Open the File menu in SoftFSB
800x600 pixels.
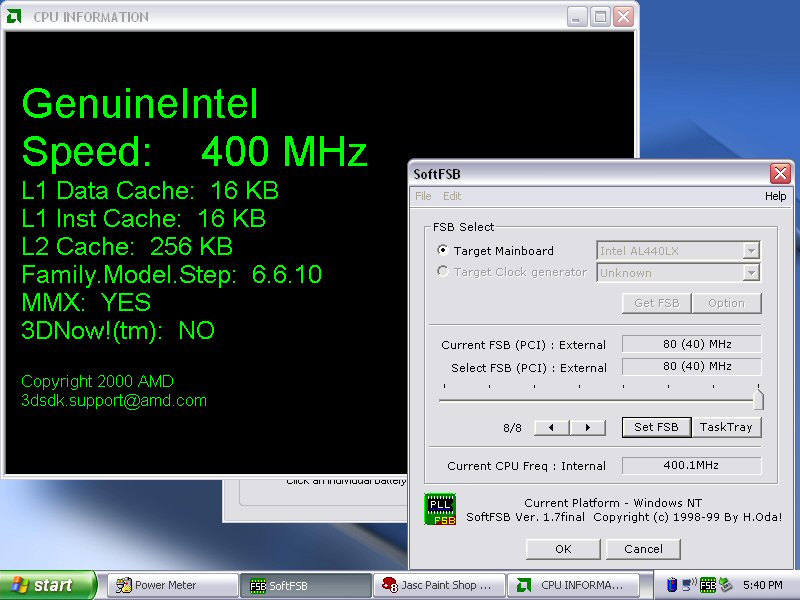[x=423, y=196]
